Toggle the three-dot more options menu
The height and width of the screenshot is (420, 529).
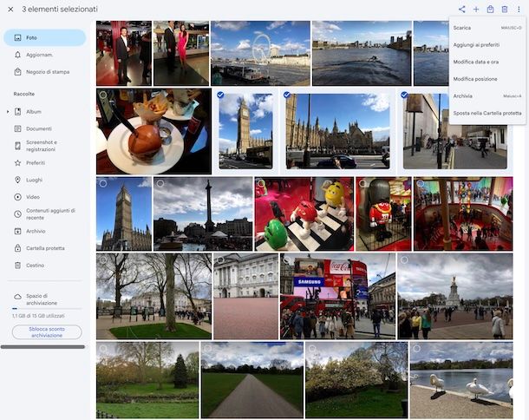click(x=519, y=10)
